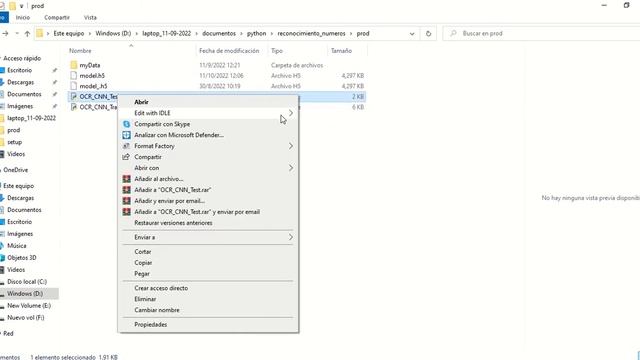
Task: Click inside Buscar en prod search box
Action: tap(543, 33)
